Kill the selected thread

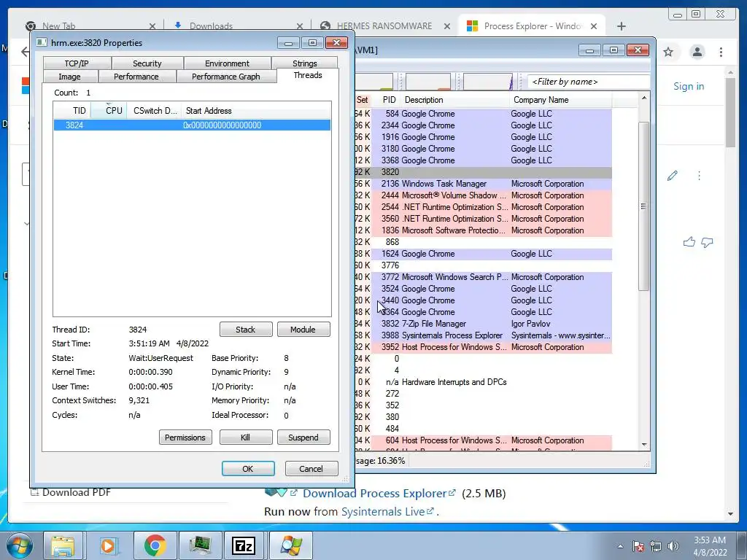246,437
